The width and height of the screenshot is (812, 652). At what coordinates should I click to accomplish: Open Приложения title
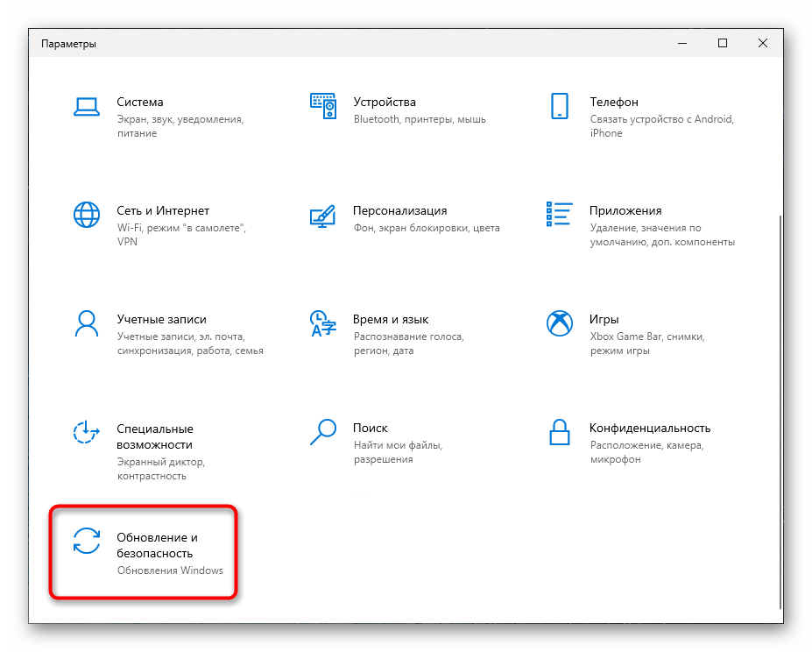[x=625, y=211]
